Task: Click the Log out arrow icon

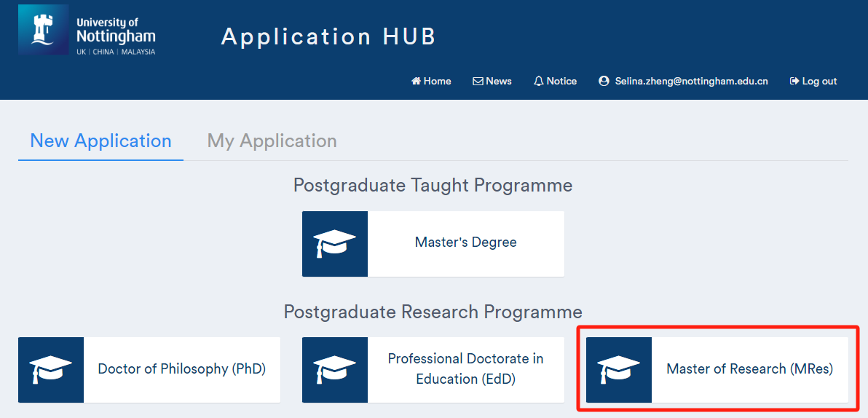Action: pos(794,82)
